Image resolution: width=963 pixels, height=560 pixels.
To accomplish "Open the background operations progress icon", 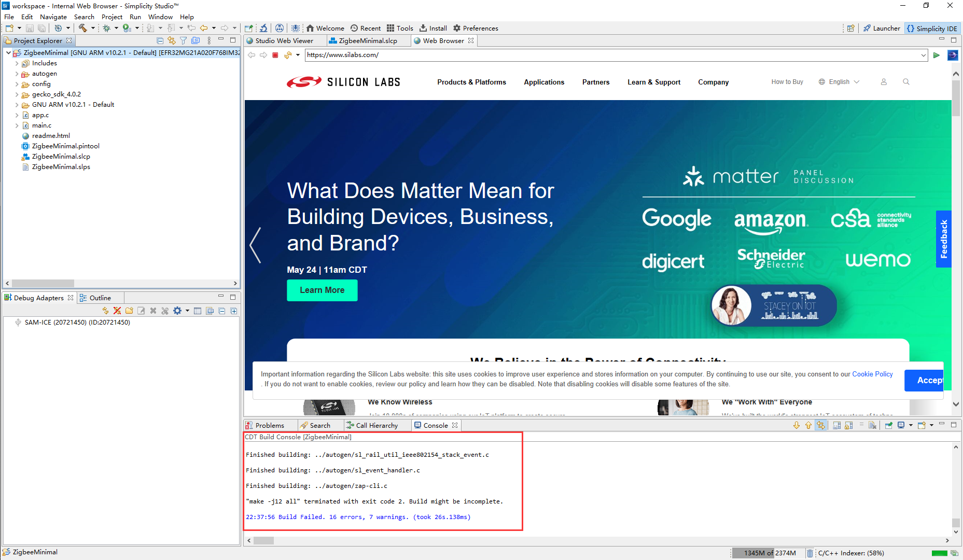I will 954,553.
